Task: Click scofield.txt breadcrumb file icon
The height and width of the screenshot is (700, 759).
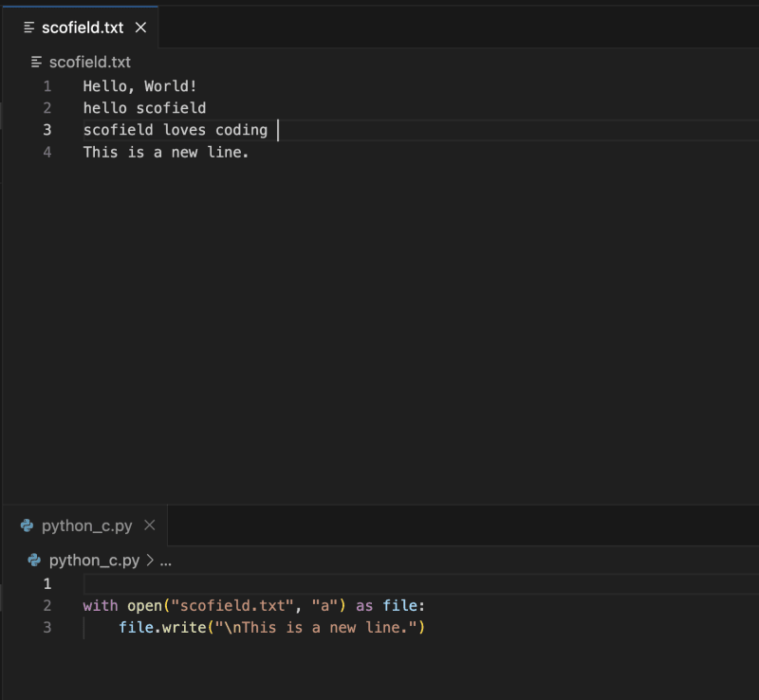Action: point(36,62)
